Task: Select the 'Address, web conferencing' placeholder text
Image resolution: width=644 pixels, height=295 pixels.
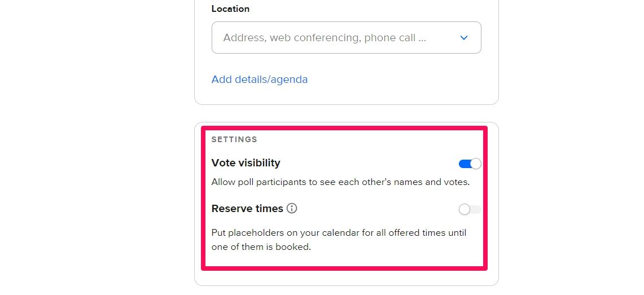Action: (324, 38)
